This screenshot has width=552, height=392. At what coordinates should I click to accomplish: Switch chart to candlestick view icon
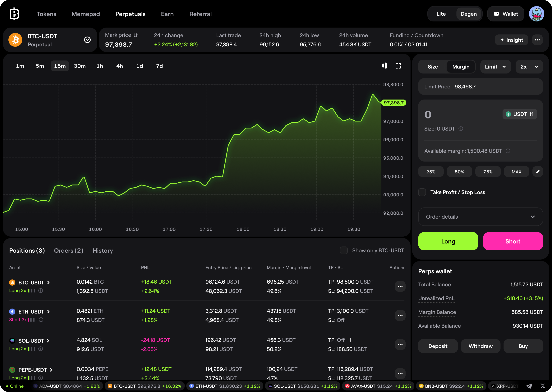pyautogui.click(x=384, y=66)
